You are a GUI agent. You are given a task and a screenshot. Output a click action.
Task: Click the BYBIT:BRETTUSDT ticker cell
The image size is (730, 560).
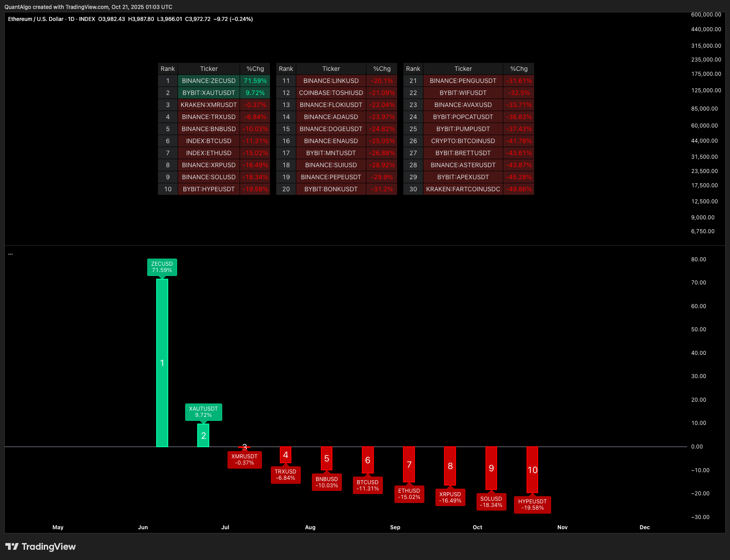(463, 153)
